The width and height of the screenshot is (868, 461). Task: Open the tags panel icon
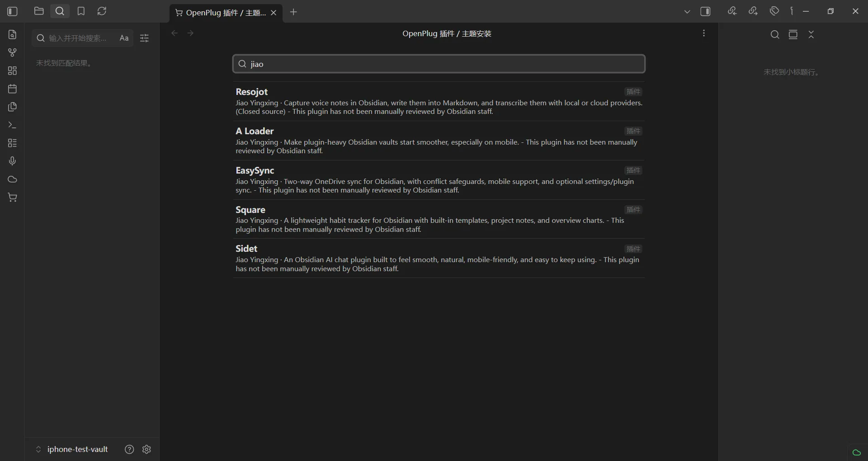[774, 11]
